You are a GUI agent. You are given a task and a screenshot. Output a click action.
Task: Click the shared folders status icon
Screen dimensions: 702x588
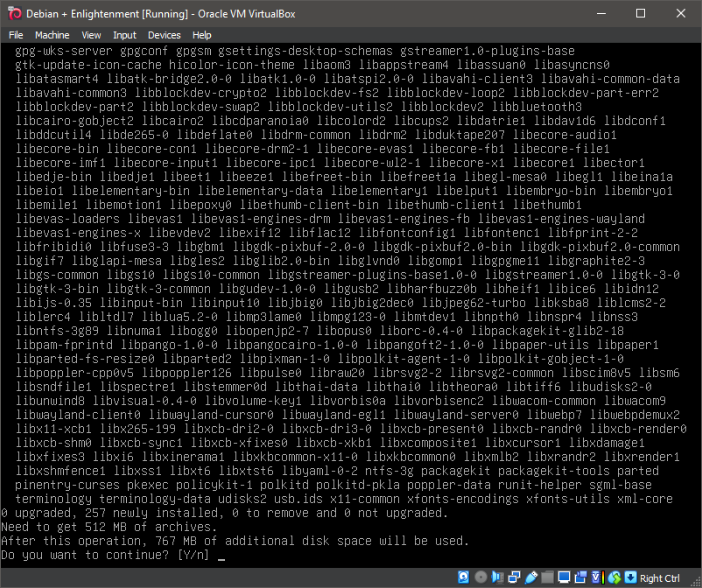pos(549,577)
